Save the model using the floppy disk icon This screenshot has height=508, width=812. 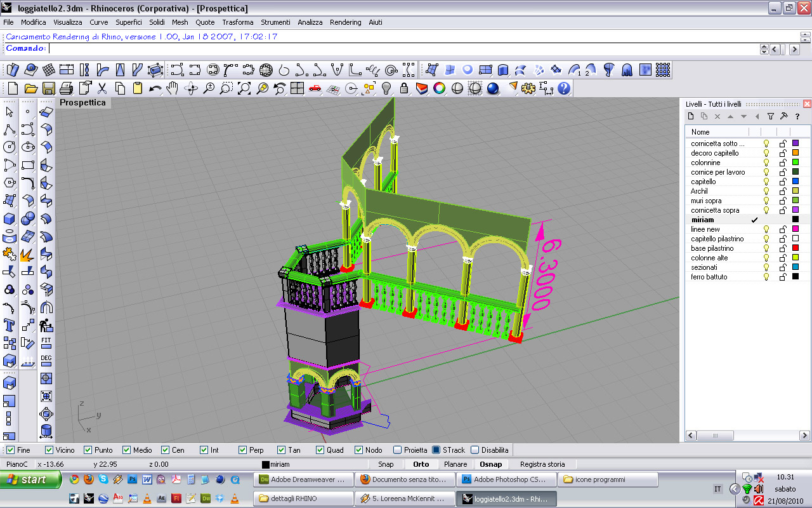(x=48, y=88)
